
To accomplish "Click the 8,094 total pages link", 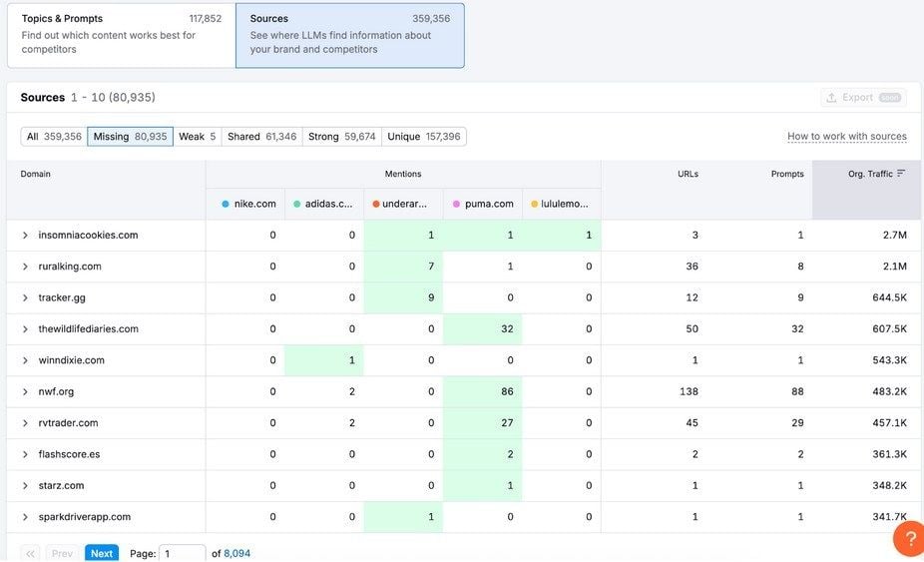I will click(x=236, y=553).
